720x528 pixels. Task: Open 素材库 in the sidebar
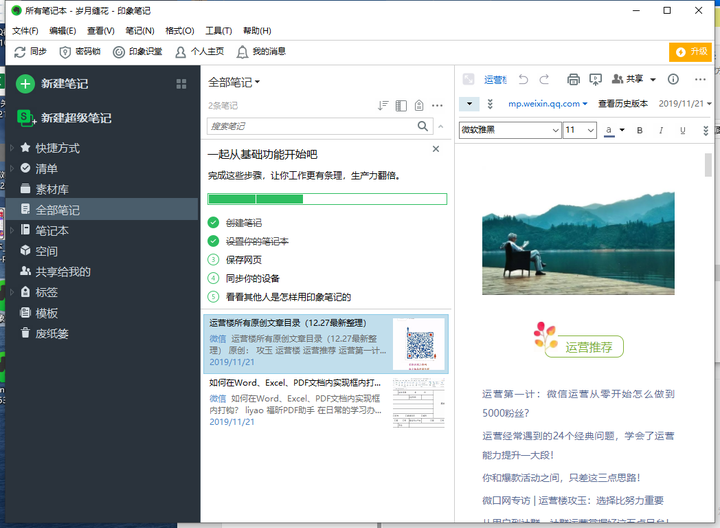pos(102,189)
